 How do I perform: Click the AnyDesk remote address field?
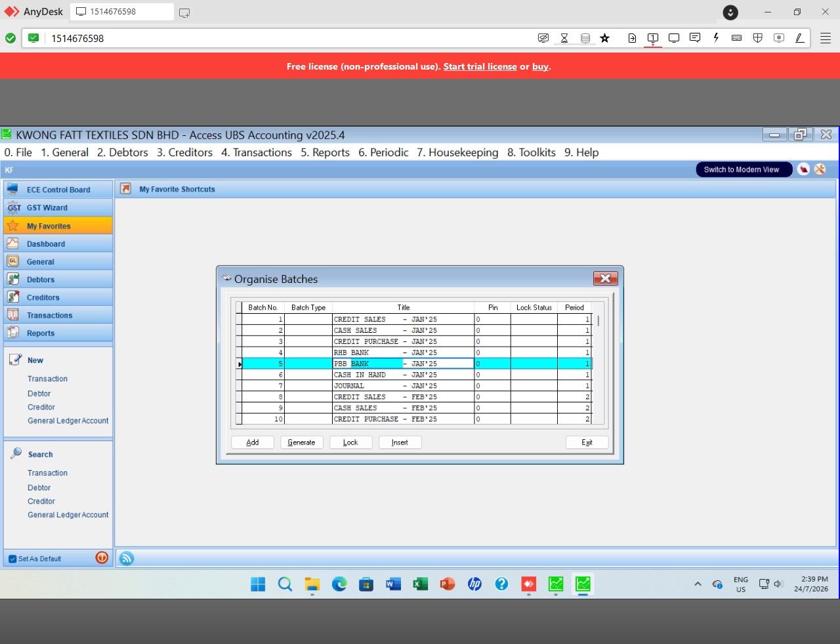(x=289, y=38)
